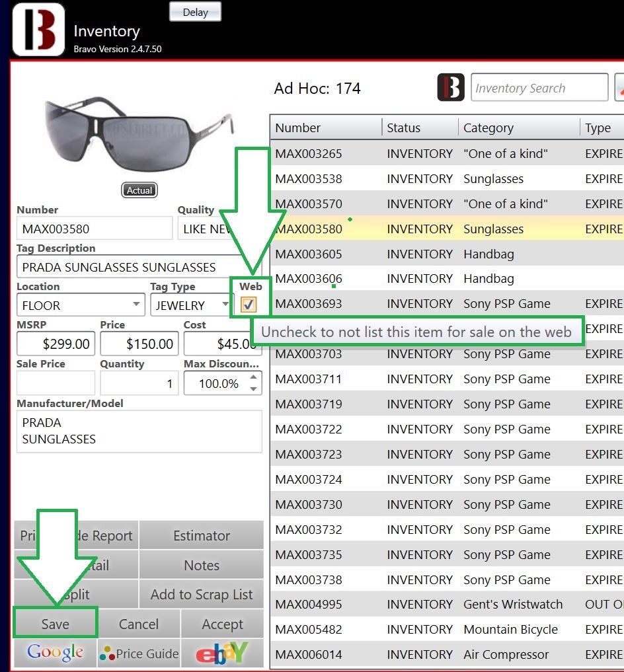Click the Ad Hoc: 174 heading
Image resolution: width=624 pixels, height=672 pixels.
[x=317, y=88]
